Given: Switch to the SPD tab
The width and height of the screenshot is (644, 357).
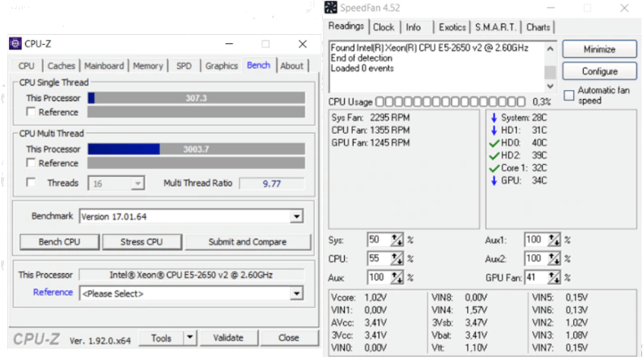Looking at the screenshot, I should click(x=184, y=66).
